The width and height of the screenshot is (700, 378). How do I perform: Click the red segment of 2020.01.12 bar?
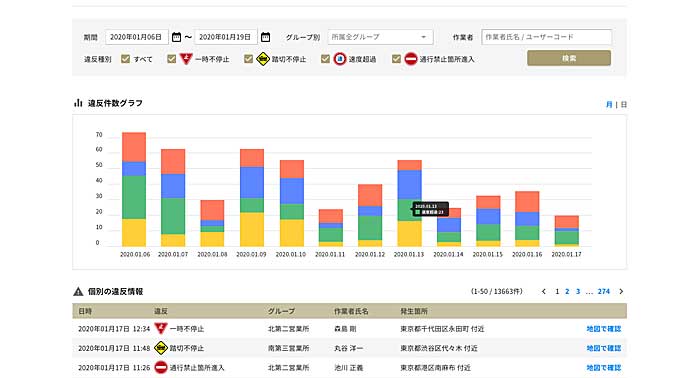(370, 195)
